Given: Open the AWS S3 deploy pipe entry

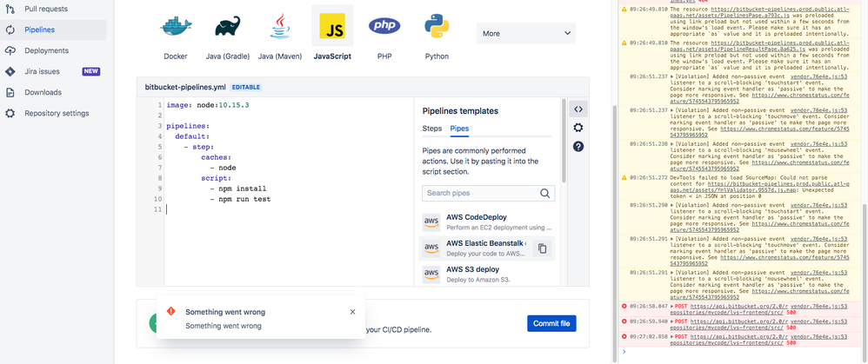Looking at the screenshot, I should [488, 275].
